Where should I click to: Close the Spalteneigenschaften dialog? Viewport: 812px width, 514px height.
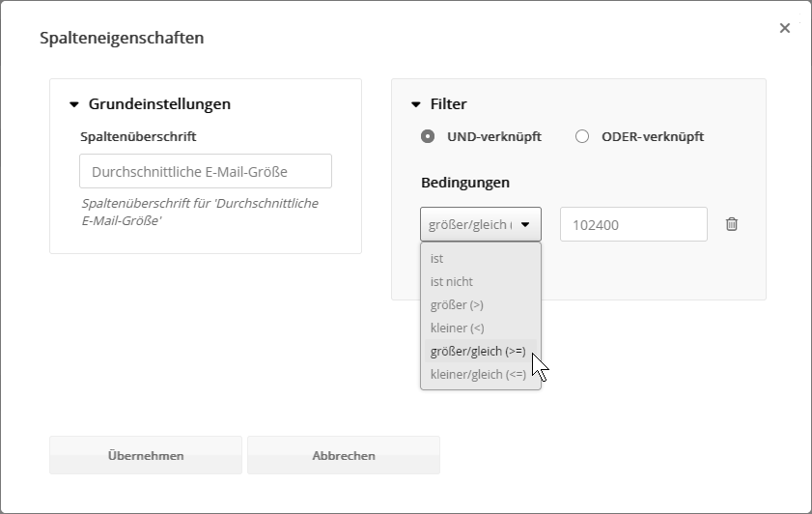[x=785, y=28]
